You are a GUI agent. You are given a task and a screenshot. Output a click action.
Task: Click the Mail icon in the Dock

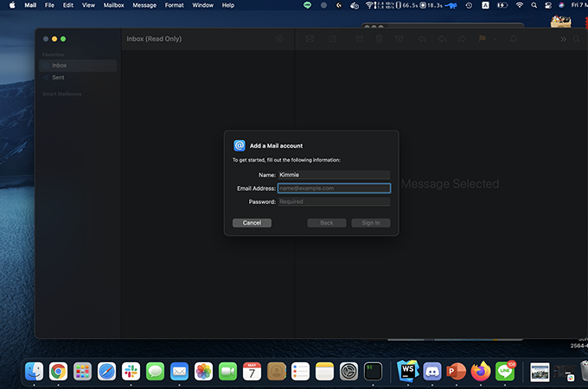pos(179,372)
